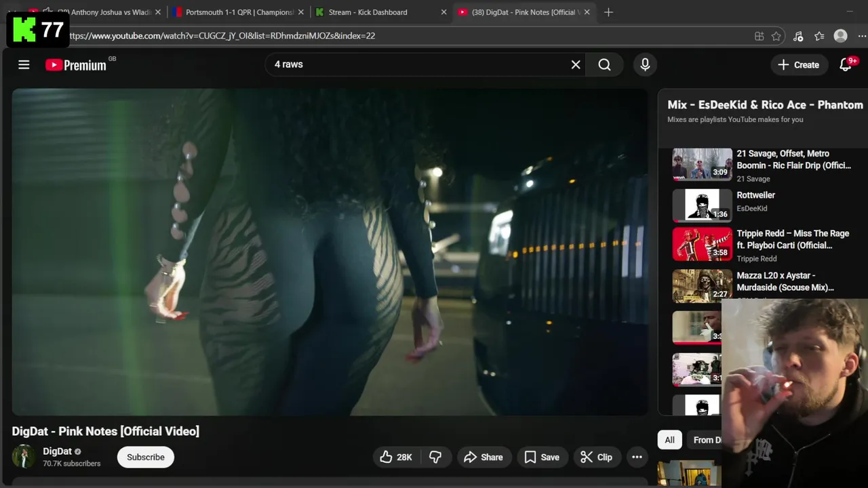This screenshot has height=488, width=868.
Task: Open the browser settings and more menu
Action: (861, 36)
